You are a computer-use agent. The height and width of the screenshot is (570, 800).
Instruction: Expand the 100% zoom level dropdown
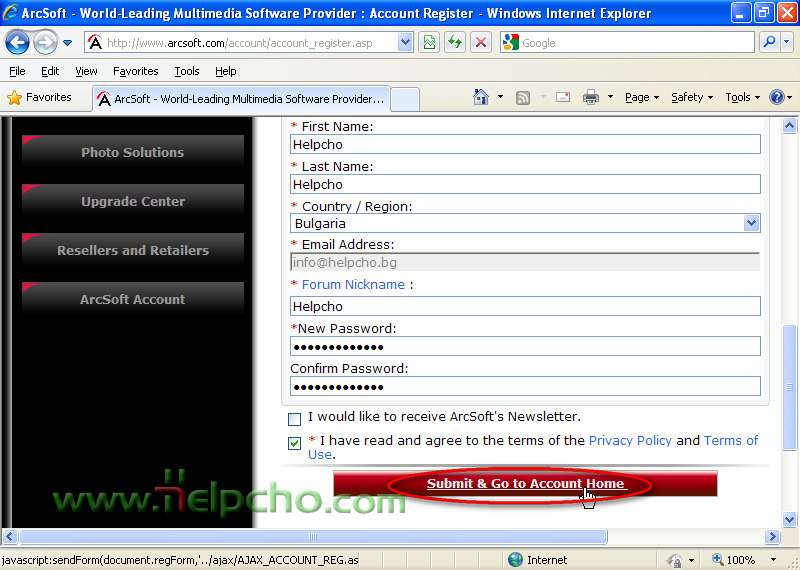(x=773, y=560)
